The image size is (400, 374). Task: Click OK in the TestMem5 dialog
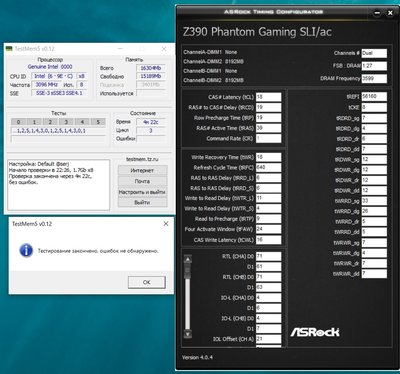point(147,282)
